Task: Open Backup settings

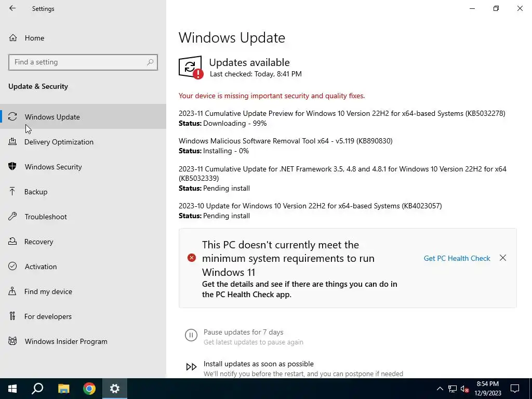Action: click(83, 192)
